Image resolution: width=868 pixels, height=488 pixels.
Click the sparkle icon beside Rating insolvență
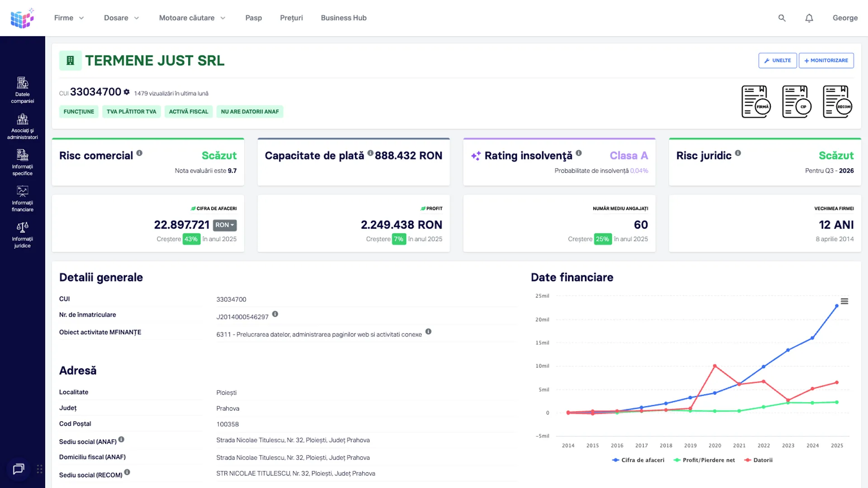[x=476, y=156]
